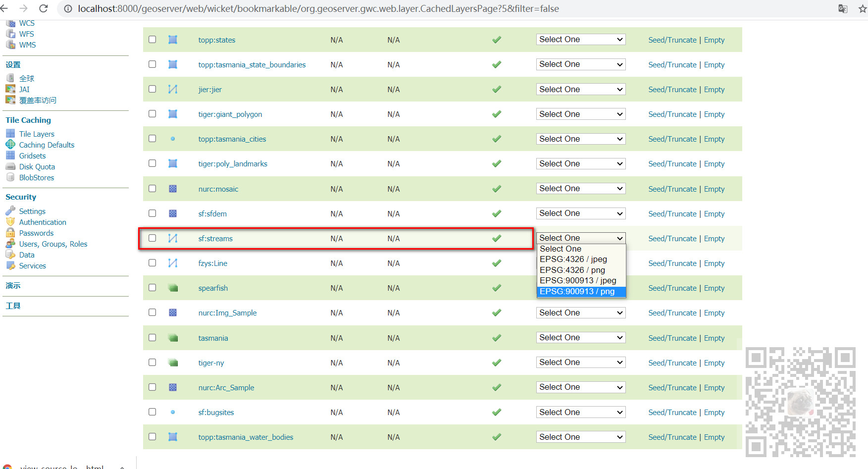This screenshot has height=469, width=868.
Task: Click the JAI settings icon
Action: [x=10, y=89]
